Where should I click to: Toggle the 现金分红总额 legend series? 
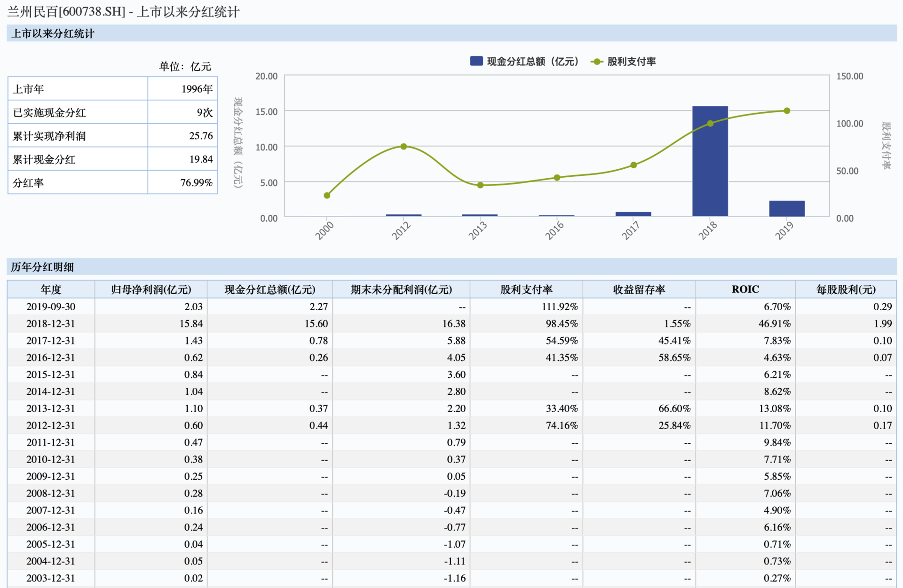(x=532, y=62)
